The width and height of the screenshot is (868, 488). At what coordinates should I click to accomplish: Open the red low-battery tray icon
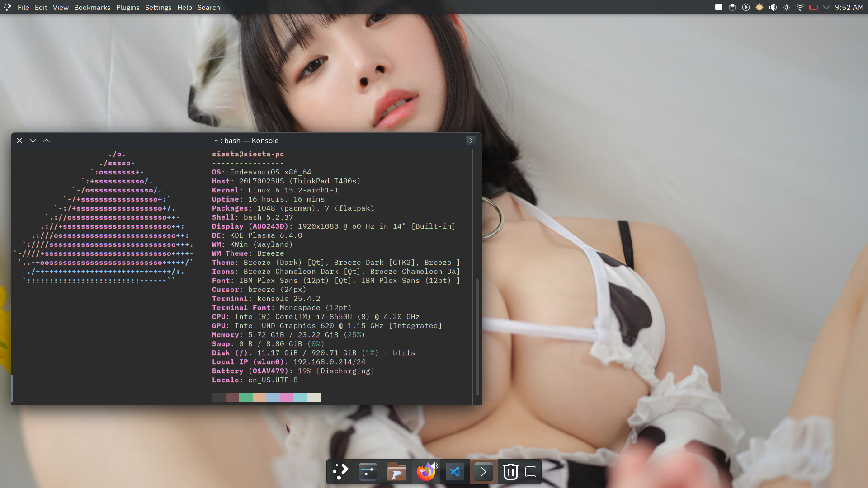point(814,7)
